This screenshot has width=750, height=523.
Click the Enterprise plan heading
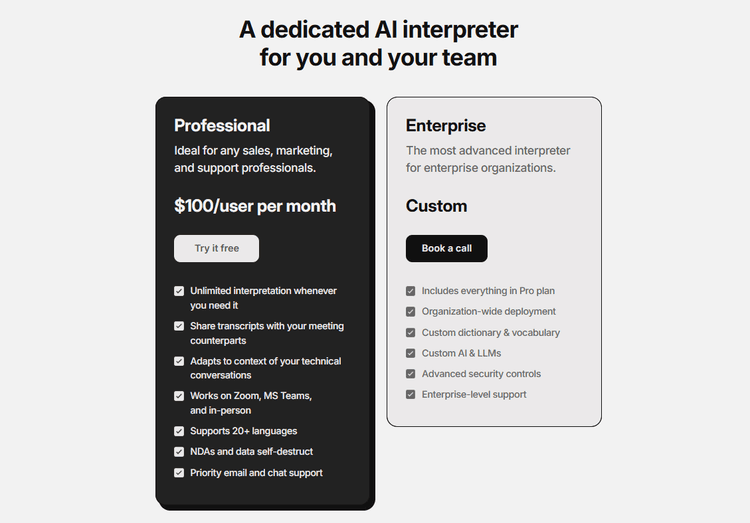coord(446,125)
